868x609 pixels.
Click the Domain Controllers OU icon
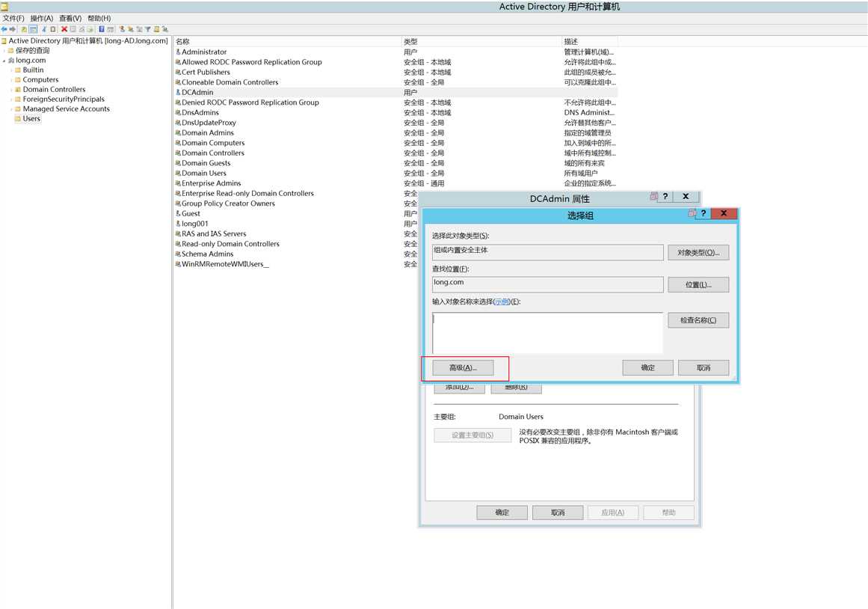[18, 89]
